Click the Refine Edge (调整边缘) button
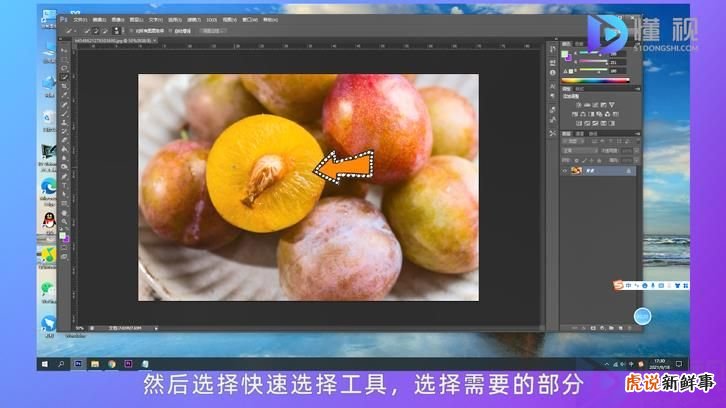Image resolution: width=726 pixels, height=408 pixels. tap(212, 31)
